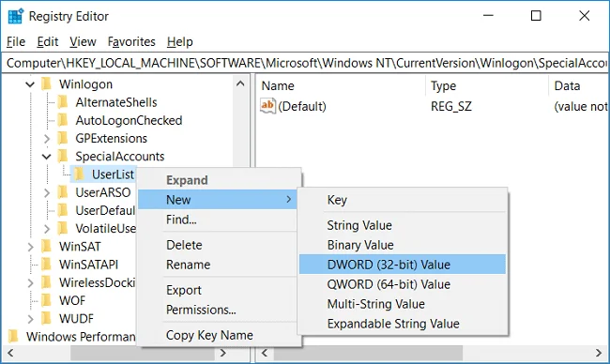The height and width of the screenshot is (364, 610).
Task: Click the values pane scroll-right arrow
Action: tap(599, 353)
